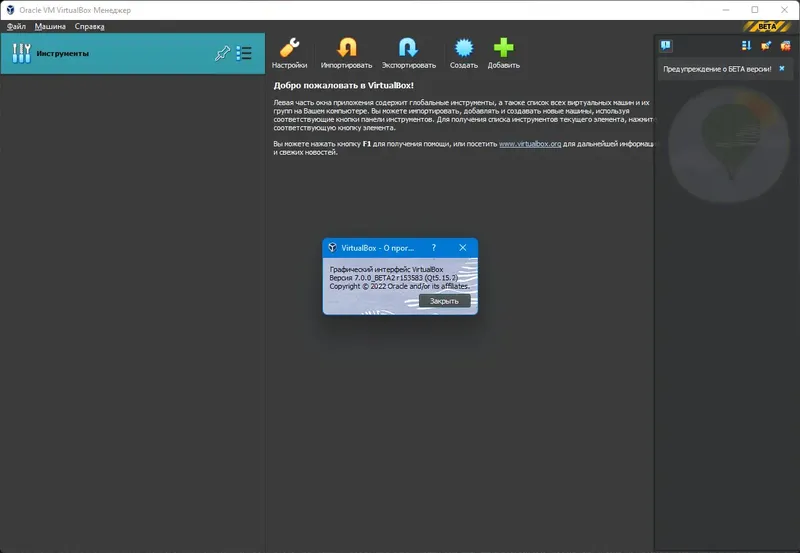Click the notification sort order icon
This screenshot has height=553, width=800.
[x=746, y=46]
